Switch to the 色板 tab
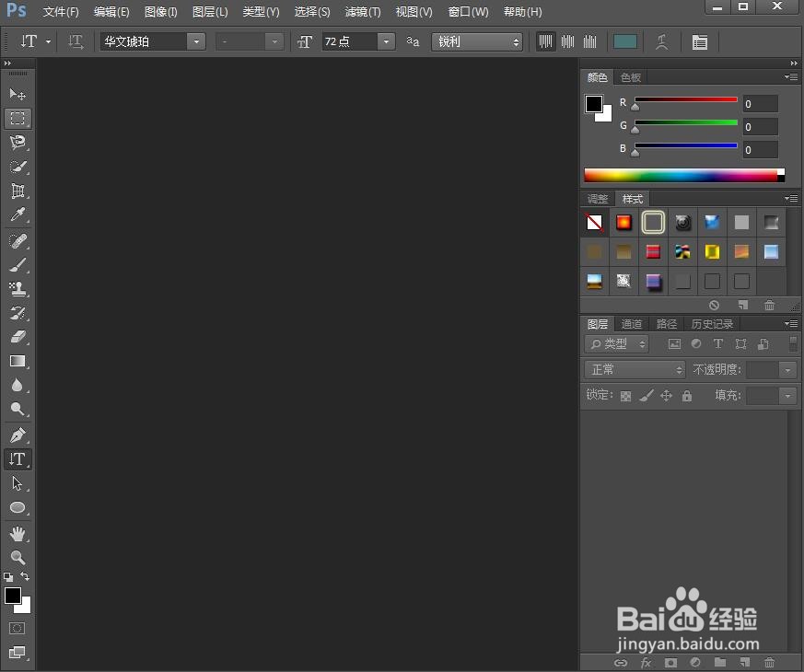Image resolution: width=804 pixels, height=672 pixels. click(630, 77)
